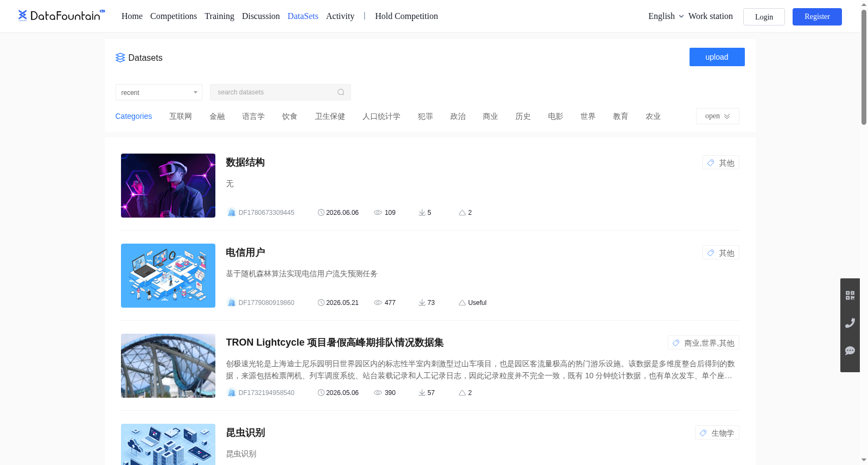Click views eye icon on 电信用户 row

[x=378, y=303]
